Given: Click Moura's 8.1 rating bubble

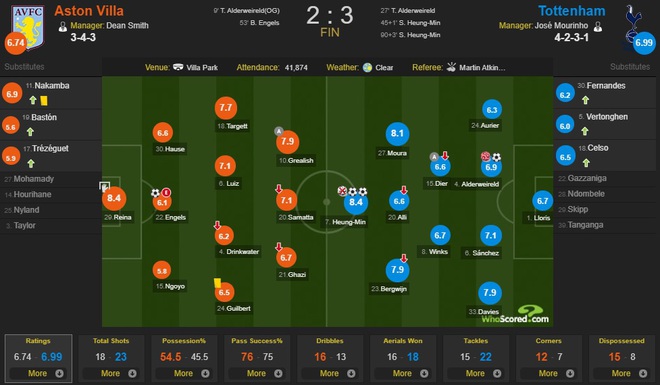Looking at the screenshot, I should [397, 134].
